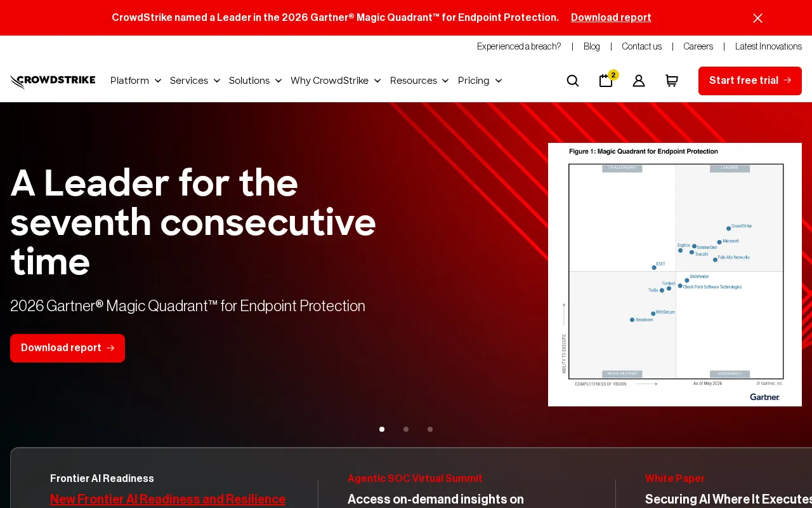
Task: Select the third carousel slide dot
Action: coord(430,429)
